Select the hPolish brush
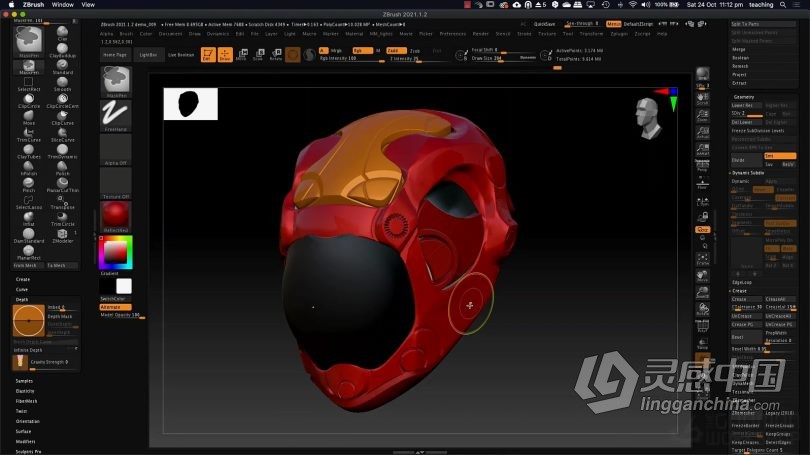 tap(29, 168)
